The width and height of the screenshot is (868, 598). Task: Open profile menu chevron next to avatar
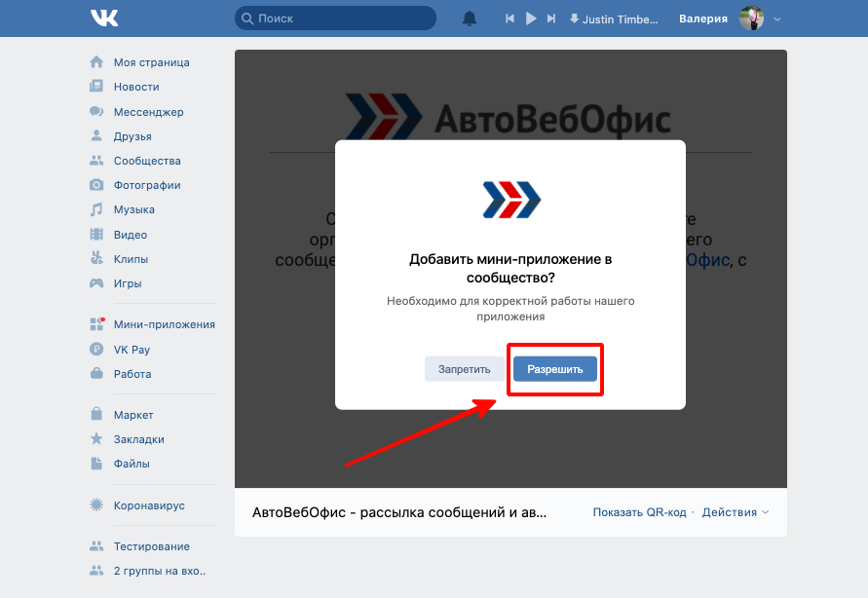(776, 19)
